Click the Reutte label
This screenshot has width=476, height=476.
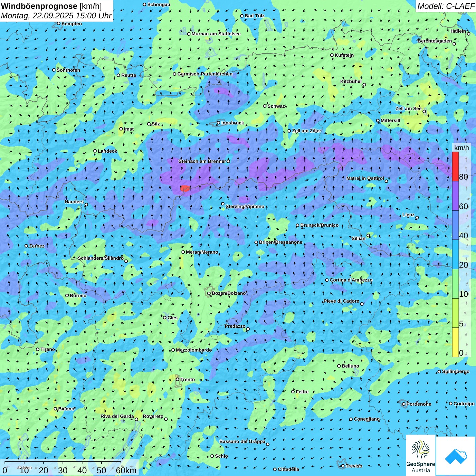[129, 75]
